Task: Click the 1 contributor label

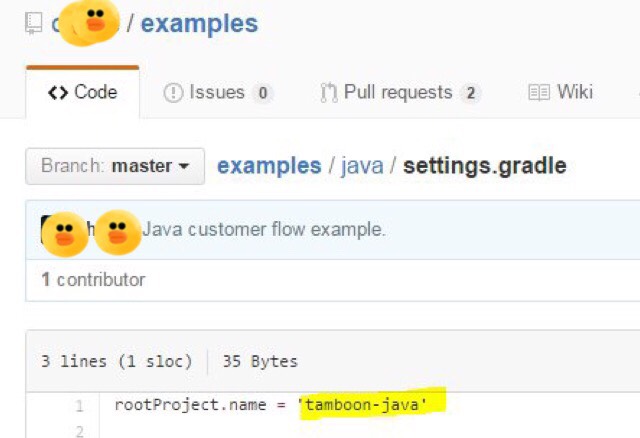Action: coord(93,280)
